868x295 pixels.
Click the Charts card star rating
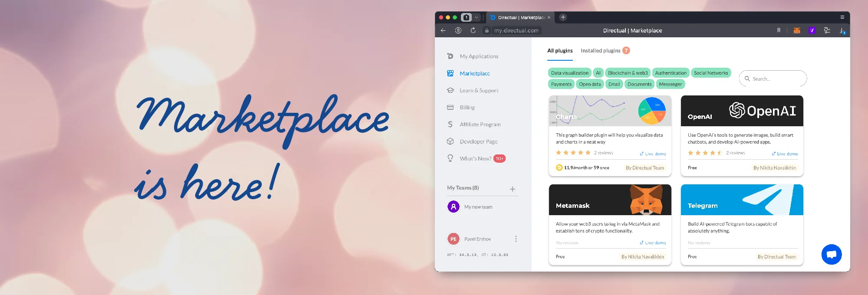pos(573,153)
